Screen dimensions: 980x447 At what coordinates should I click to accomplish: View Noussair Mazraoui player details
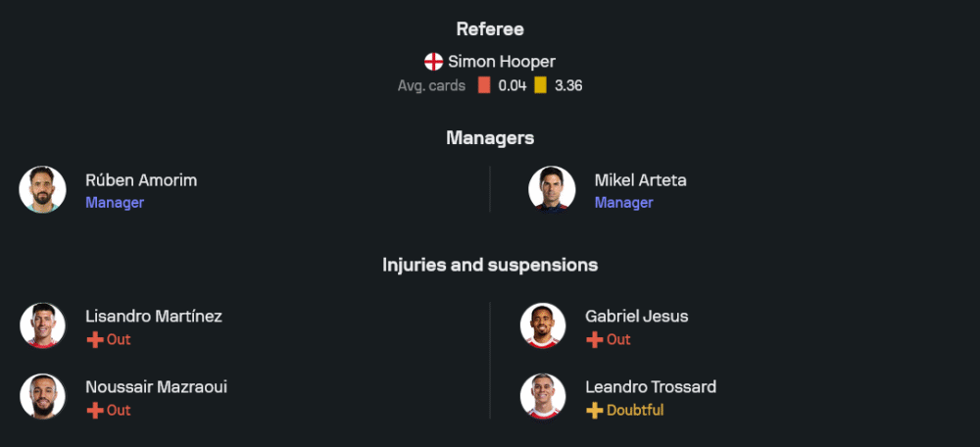[x=157, y=387]
